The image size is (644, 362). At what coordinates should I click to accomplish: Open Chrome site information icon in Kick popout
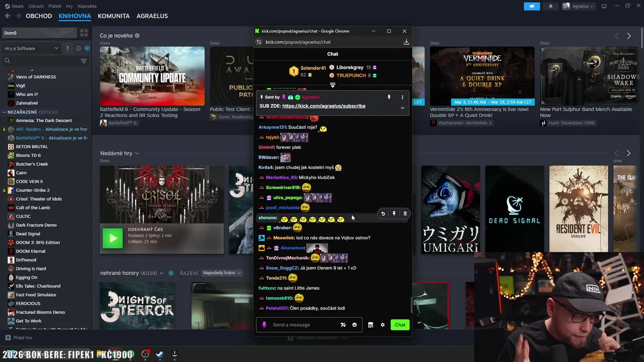(259, 42)
